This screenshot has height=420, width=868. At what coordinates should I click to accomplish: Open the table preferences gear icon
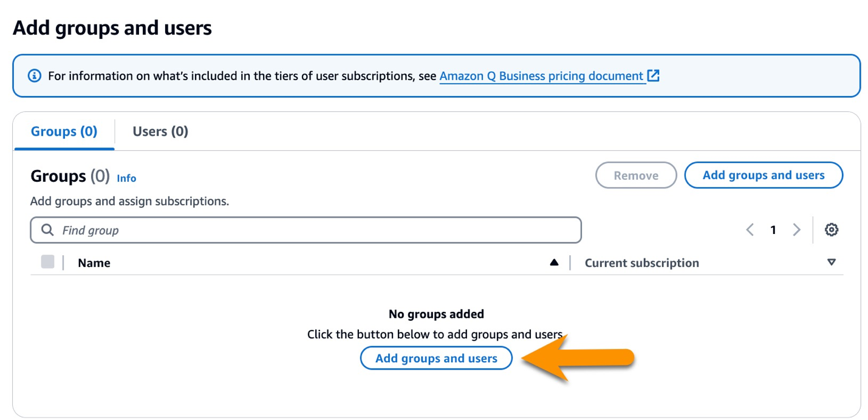pos(832,230)
